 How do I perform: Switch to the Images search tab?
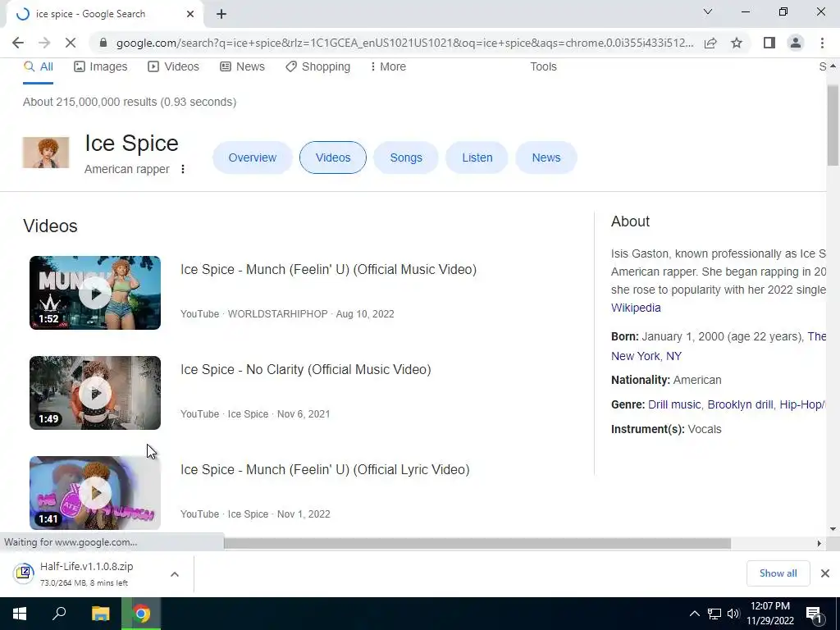[x=101, y=66]
